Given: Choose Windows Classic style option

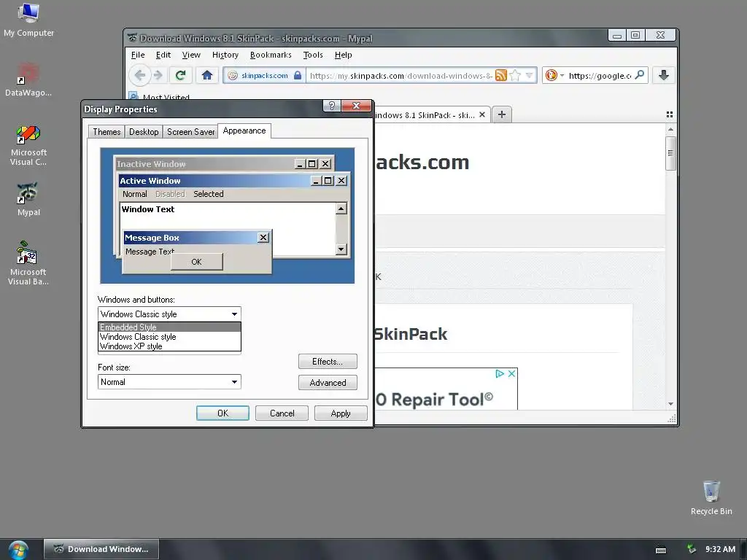Looking at the screenshot, I should [x=169, y=337].
